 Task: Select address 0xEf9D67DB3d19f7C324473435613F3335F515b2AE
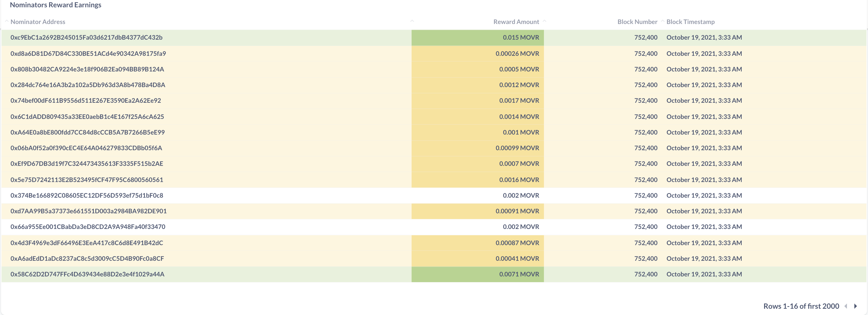click(86, 163)
